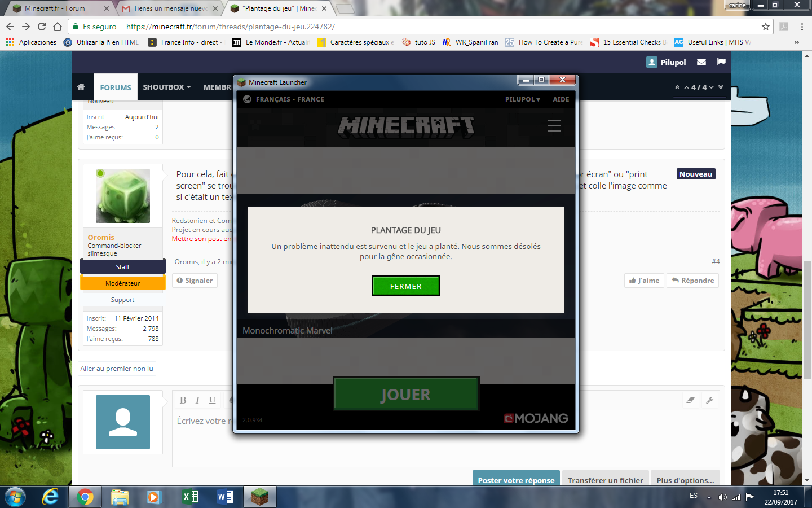Click in the reply text area
Screen dimensions: 812x508
445,438
